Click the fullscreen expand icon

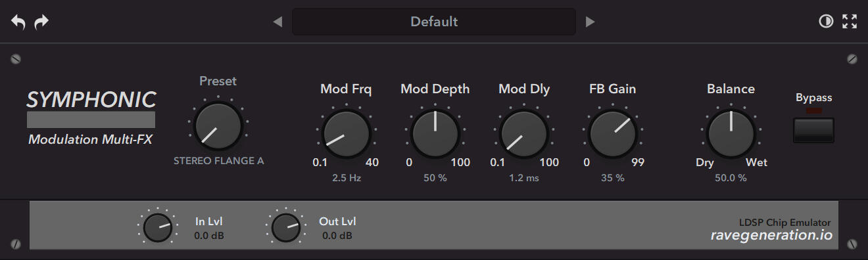click(x=850, y=22)
